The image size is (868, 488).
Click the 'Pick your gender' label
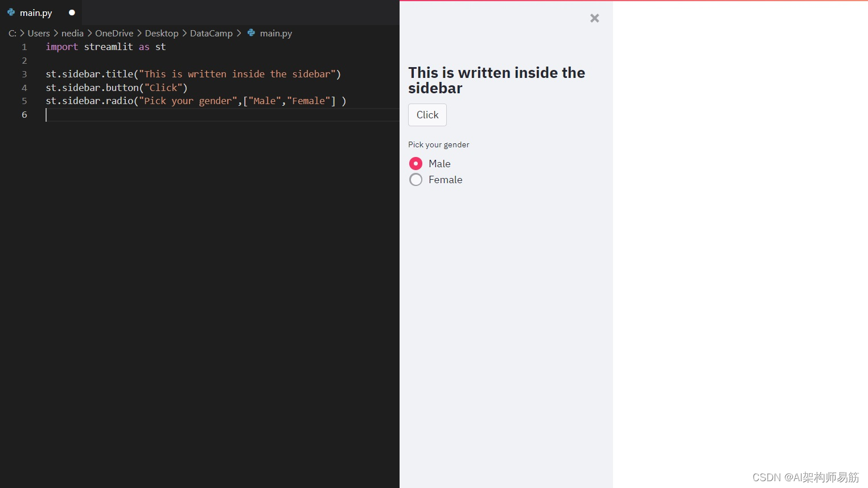[439, 144]
